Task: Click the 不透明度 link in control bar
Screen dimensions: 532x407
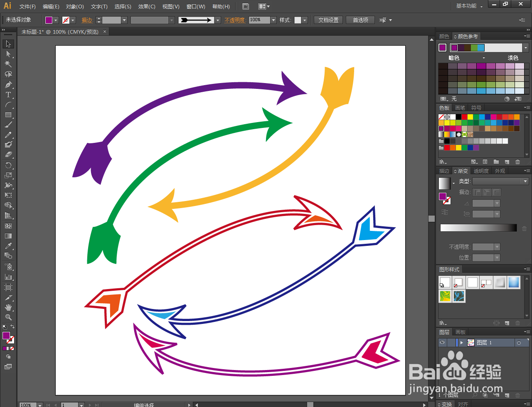Action: pyautogui.click(x=235, y=20)
